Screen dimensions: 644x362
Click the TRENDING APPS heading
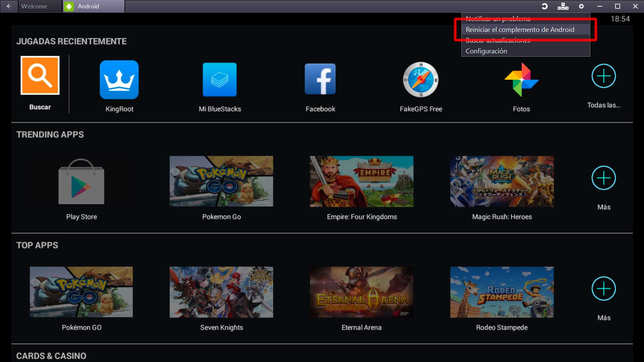[50, 135]
